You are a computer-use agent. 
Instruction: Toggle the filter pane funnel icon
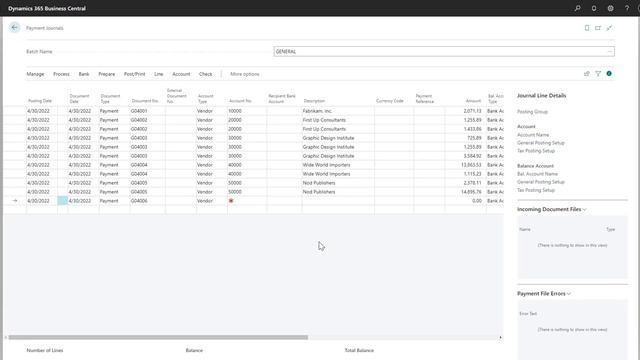tap(598, 73)
